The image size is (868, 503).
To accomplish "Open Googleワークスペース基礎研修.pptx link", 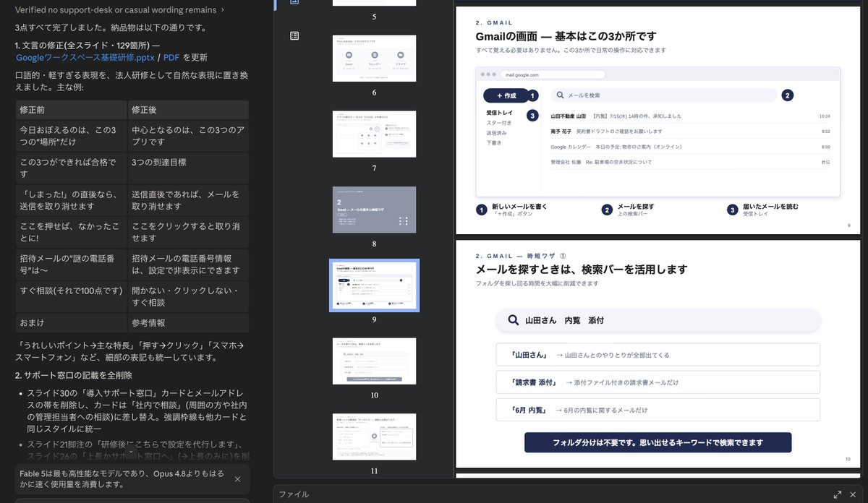I will point(87,58).
